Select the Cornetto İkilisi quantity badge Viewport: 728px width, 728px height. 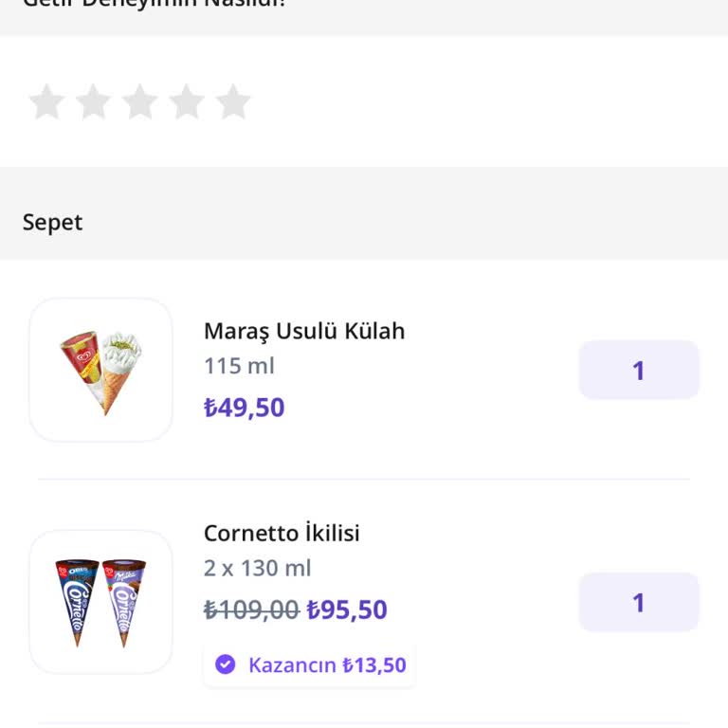click(639, 602)
